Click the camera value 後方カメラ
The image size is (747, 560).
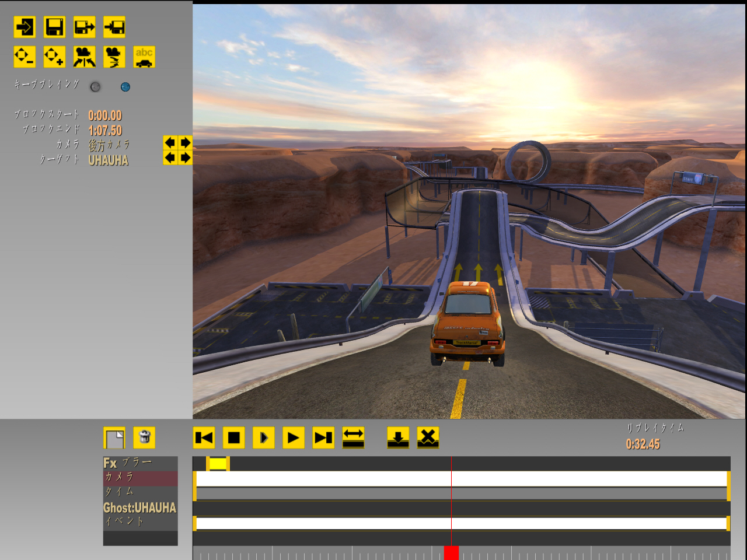pyautogui.click(x=109, y=145)
